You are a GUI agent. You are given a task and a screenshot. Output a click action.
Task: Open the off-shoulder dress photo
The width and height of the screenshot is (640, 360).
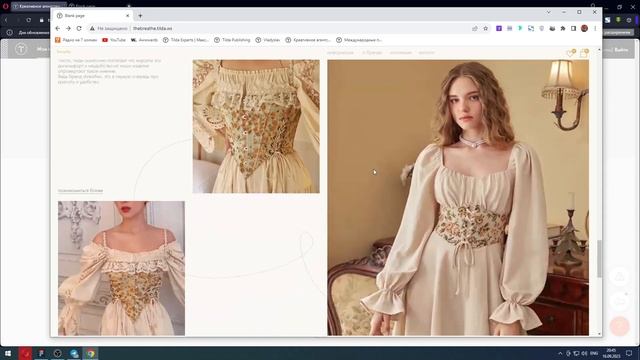click(121, 268)
